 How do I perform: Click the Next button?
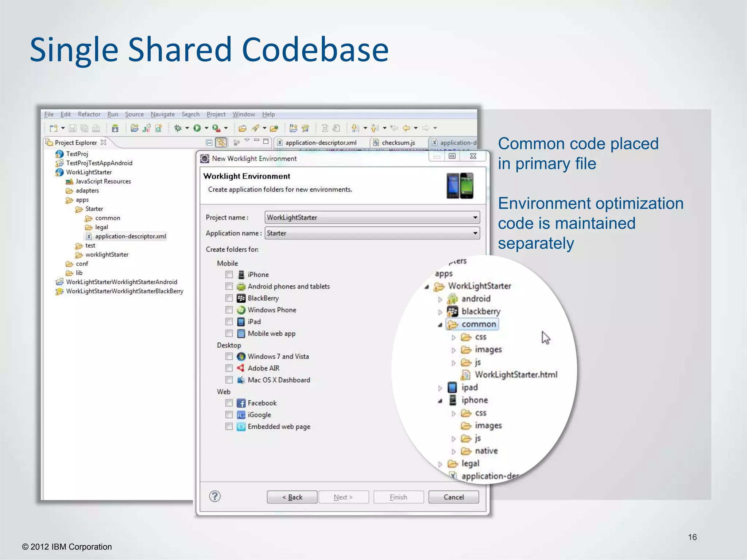point(344,497)
